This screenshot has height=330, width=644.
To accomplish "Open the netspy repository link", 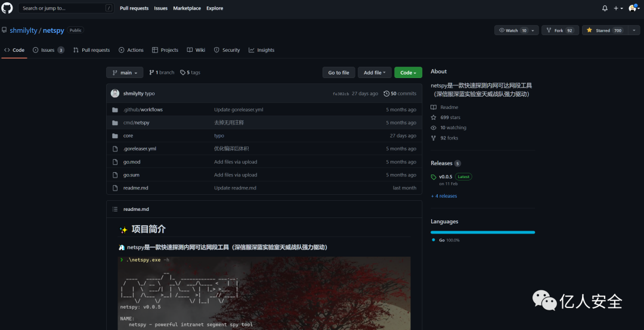I will tap(54, 30).
